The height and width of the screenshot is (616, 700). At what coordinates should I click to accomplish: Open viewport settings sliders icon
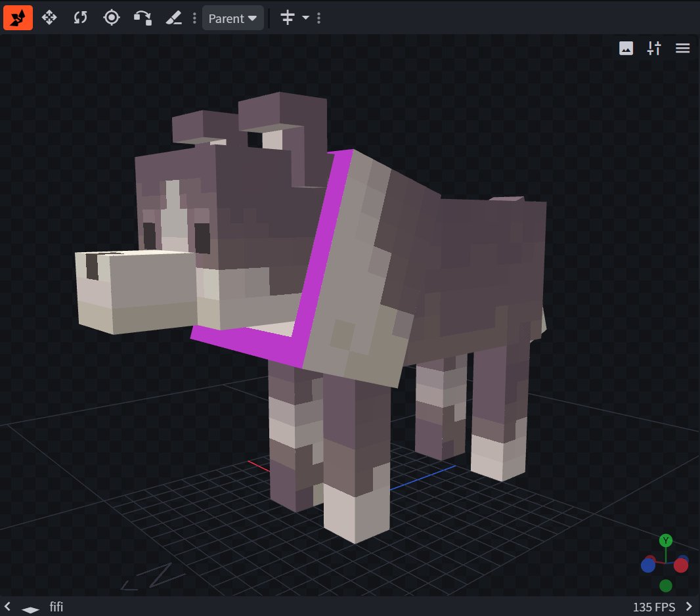click(x=654, y=48)
